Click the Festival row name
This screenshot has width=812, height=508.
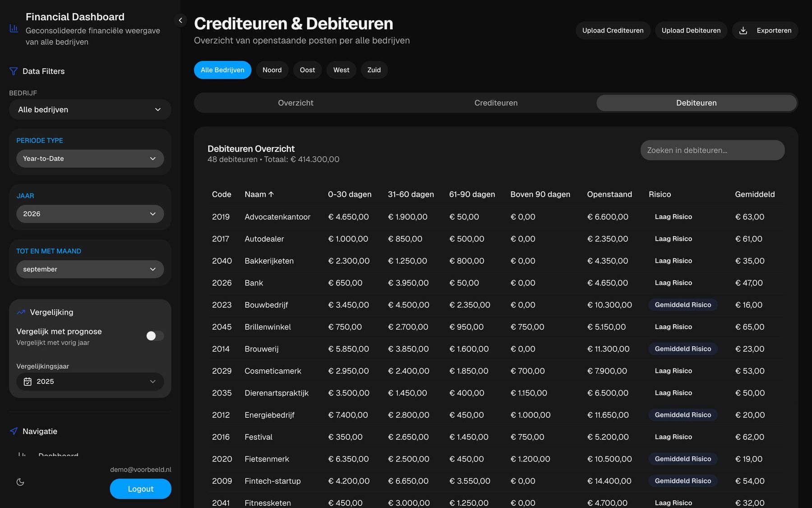point(258,437)
